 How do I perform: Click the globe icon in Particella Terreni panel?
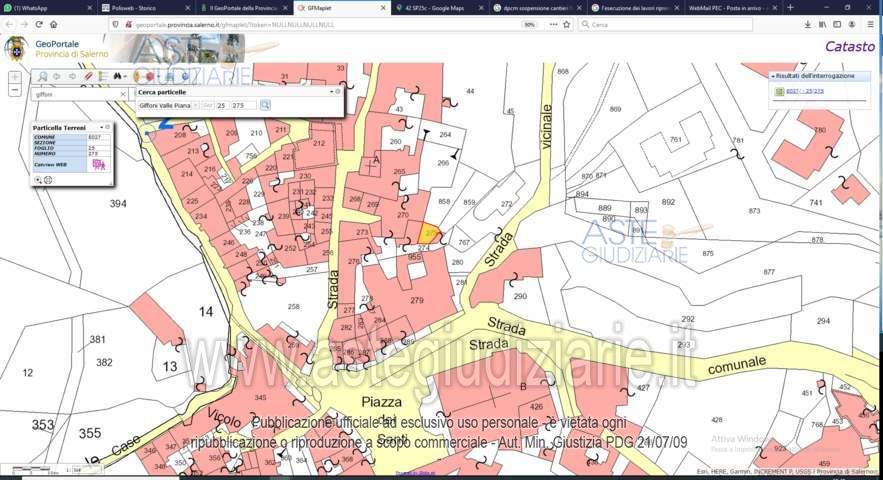(48, 180)
